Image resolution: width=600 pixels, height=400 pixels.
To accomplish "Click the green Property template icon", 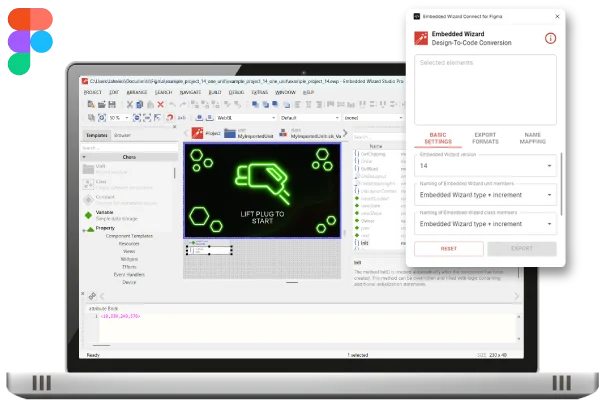I will [x=90, y=229].
